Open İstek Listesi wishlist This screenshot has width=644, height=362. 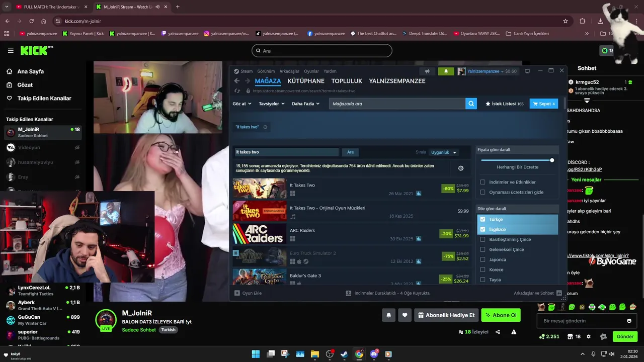505,104
